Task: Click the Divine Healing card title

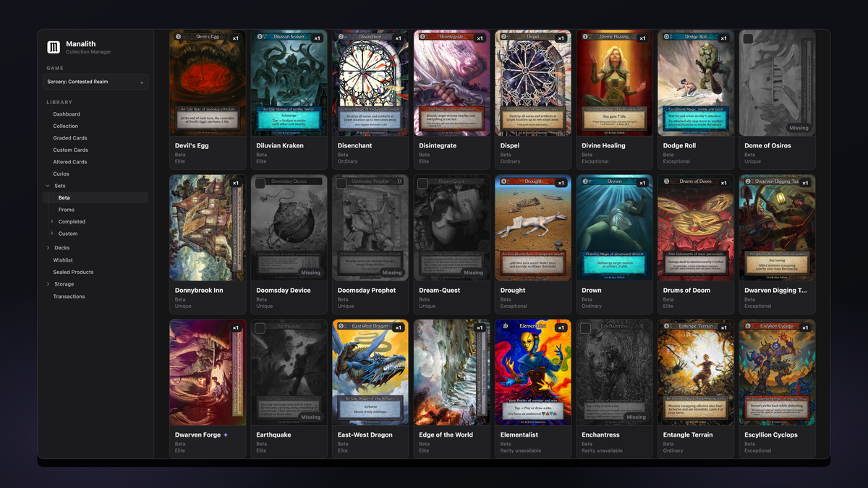Action: pyautogui.click(x=603, y=145)
